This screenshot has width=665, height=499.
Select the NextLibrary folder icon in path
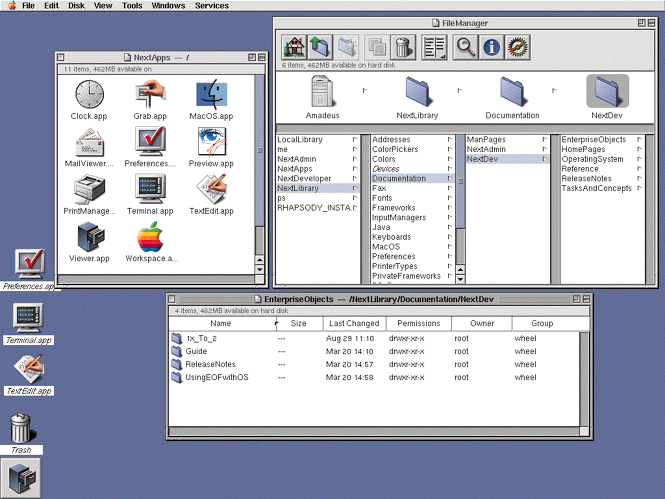[x=417, y=91]
